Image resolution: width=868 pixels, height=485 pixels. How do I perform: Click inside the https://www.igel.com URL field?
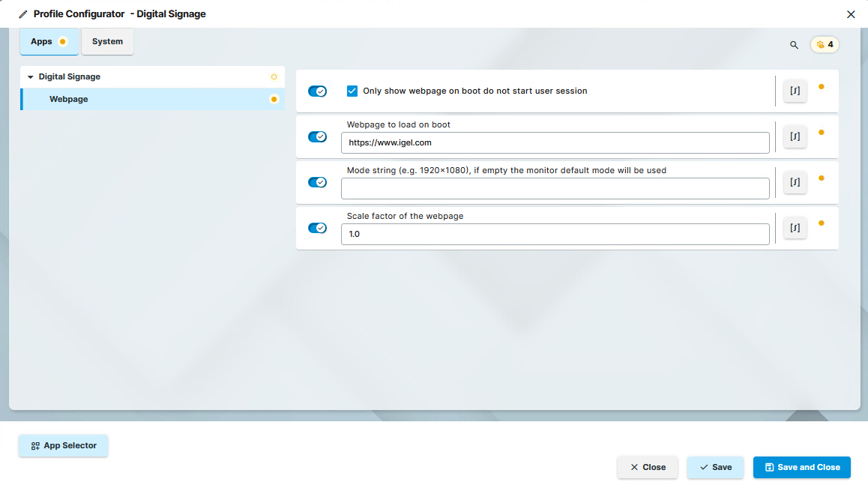555,142
